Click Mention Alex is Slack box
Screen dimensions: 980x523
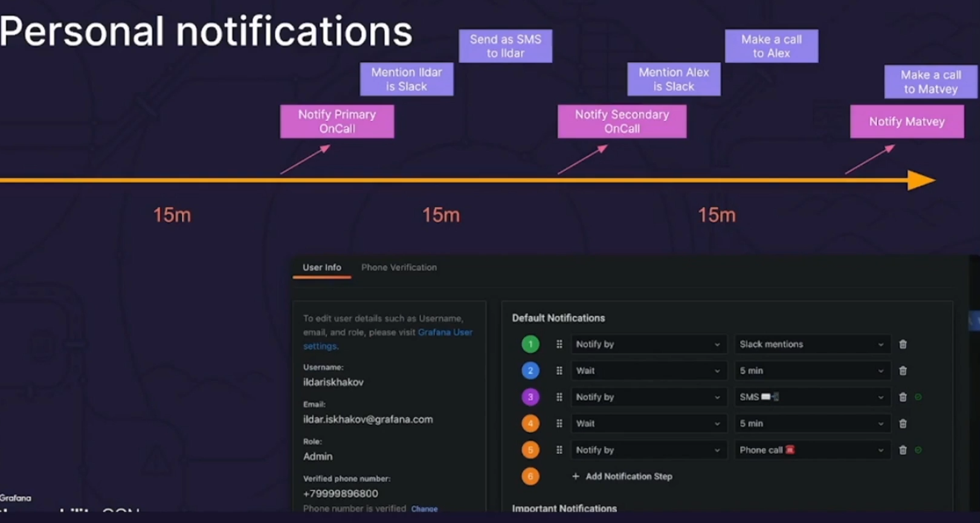674,79
